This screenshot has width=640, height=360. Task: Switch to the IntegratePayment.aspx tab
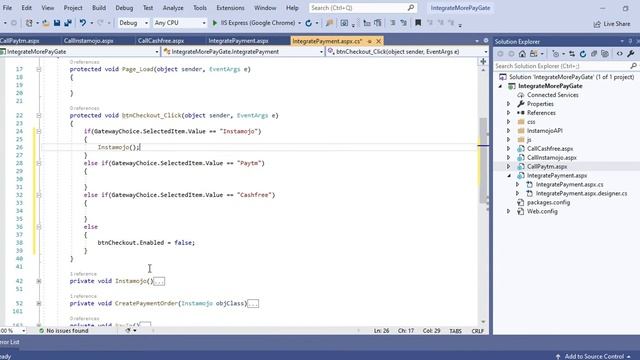click(238, 41)
